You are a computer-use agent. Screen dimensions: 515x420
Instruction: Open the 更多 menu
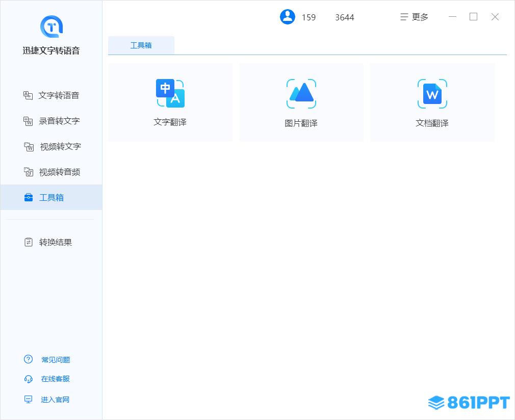coord(414,17)
